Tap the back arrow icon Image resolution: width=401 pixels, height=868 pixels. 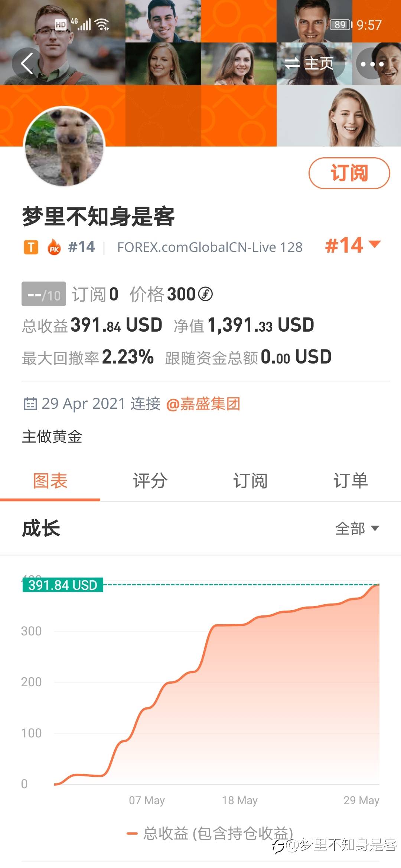click(x=27, y=63)
